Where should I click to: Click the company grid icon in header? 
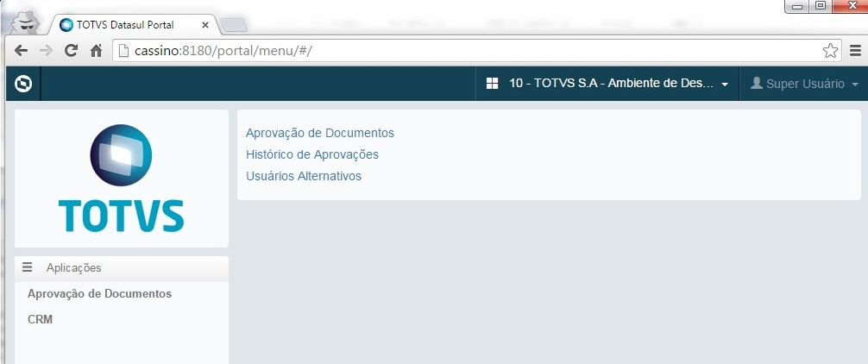click(492, 84)
